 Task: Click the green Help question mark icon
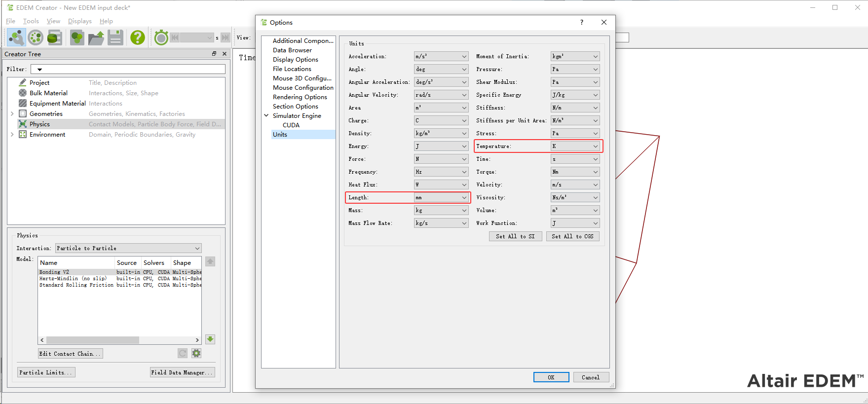coord(137,37)
